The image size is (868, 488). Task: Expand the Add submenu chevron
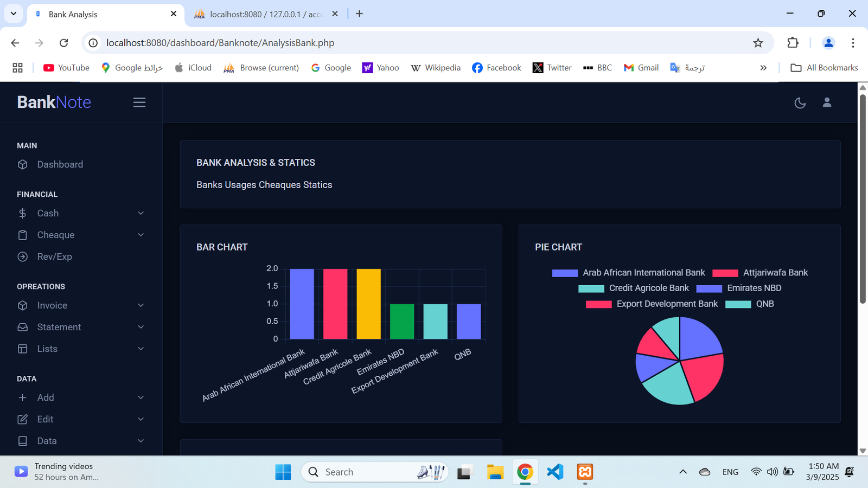pos(141,397)
